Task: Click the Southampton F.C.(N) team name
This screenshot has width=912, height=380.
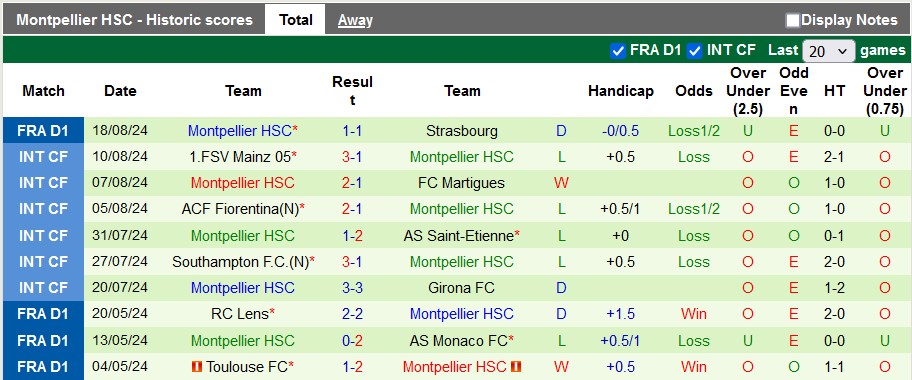Action: 240,262
